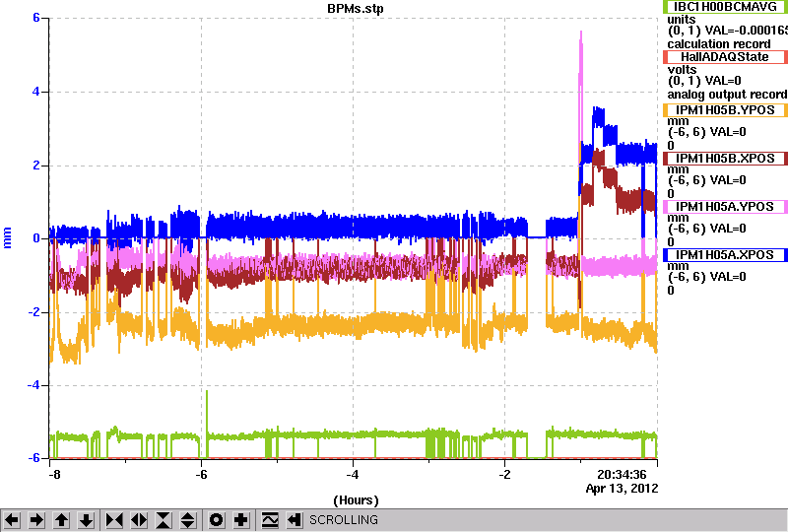Image resolution: width=788 pixels, height=532 pixels.
Task: Click the circle/ring icon in the toolbar
Action: tap(216, 520)
